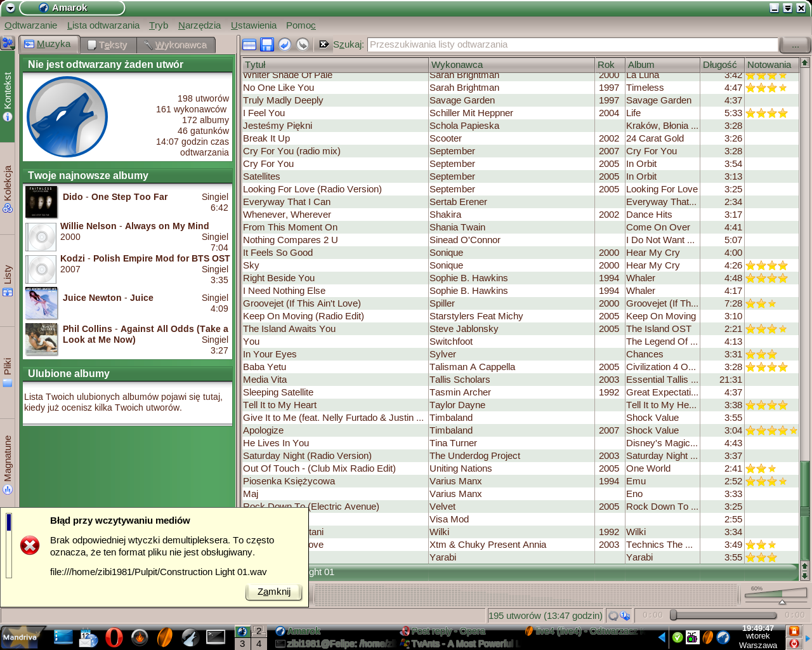The width and height of the screenshot is (812, 650).
Task: Click the Amarok wolf logo image
Action: (x=67, y=117)
